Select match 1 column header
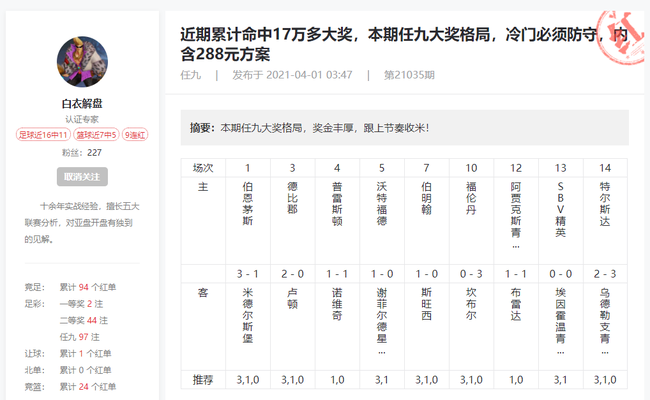 (248, 168)
